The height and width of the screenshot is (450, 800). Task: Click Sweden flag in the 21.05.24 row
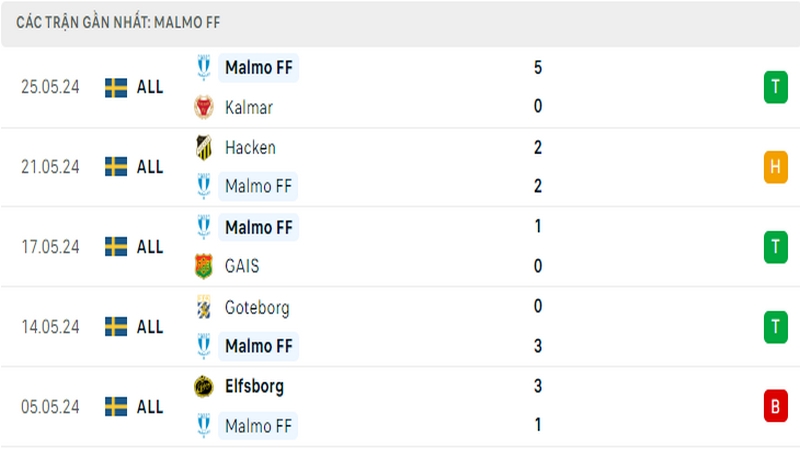pos(116,167)
